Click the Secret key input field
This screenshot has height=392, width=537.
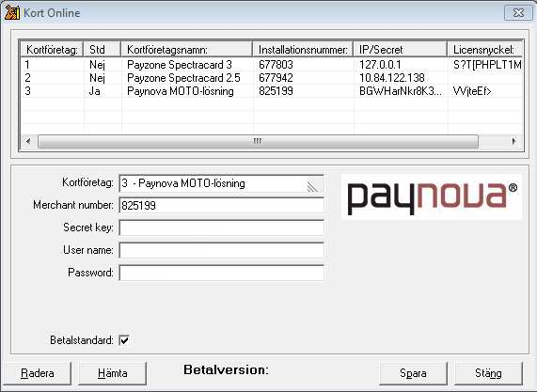221,228
